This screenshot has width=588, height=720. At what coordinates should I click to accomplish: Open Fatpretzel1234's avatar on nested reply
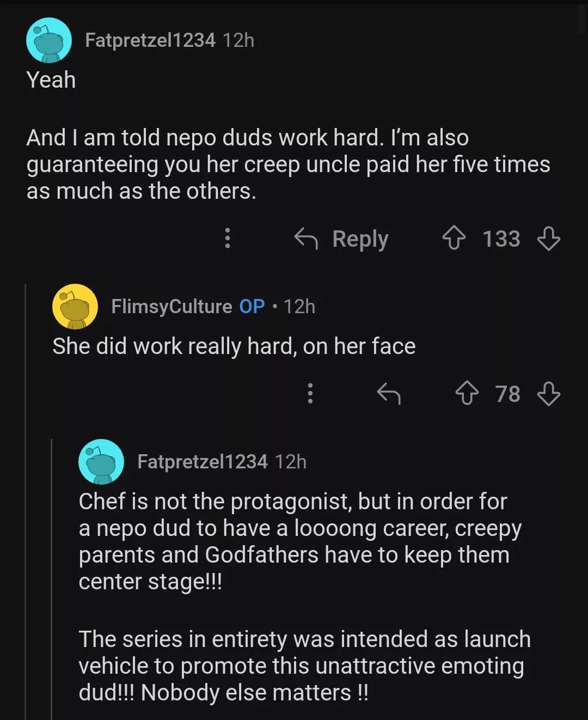101,462
